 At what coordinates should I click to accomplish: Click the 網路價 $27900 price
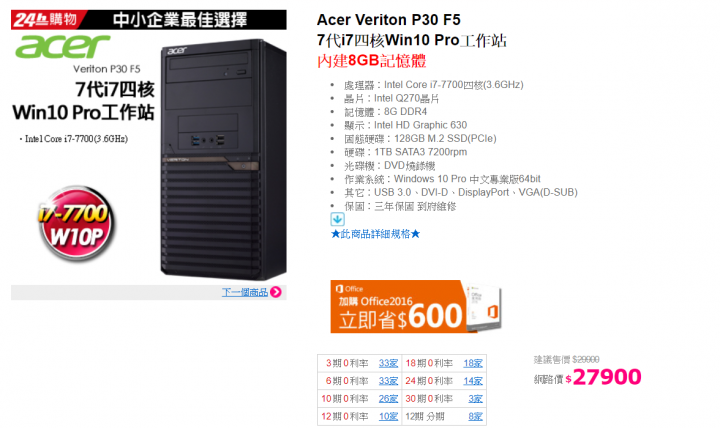(x=587, y=377)
